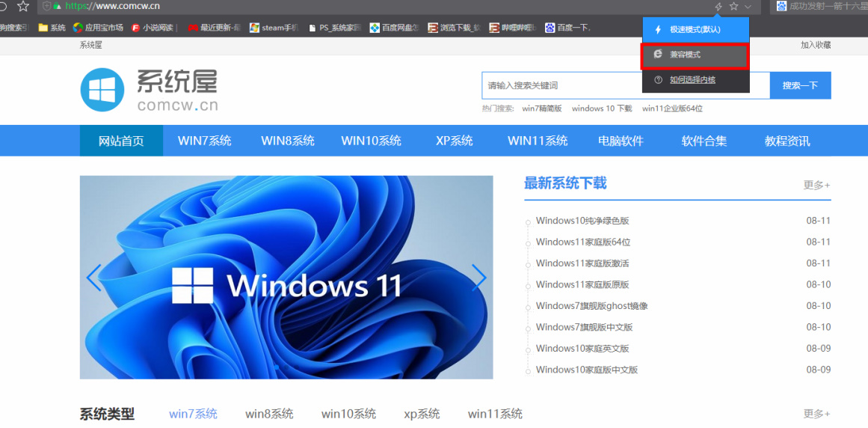Go to the WIN10系统 navigation tab
This screenshot has width=868, height=428.
pyautogui.click(x=371, y=141)
